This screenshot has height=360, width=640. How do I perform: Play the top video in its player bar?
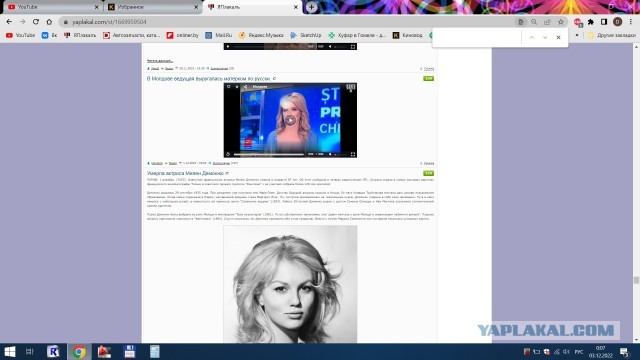(x=228, y=47)
